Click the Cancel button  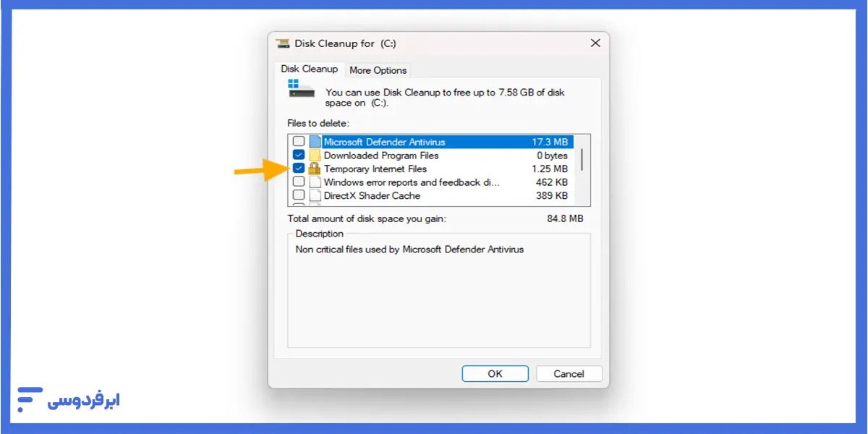569,374
